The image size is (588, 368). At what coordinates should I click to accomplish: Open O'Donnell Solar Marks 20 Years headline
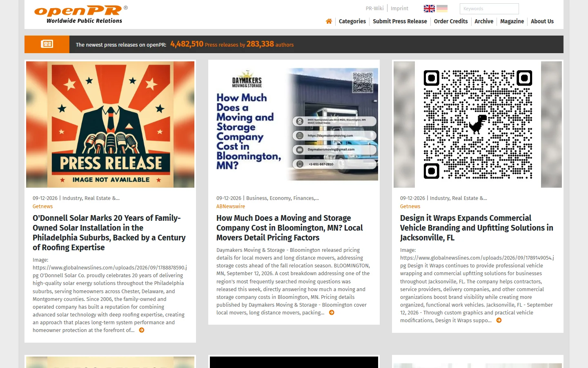(109, 233)
